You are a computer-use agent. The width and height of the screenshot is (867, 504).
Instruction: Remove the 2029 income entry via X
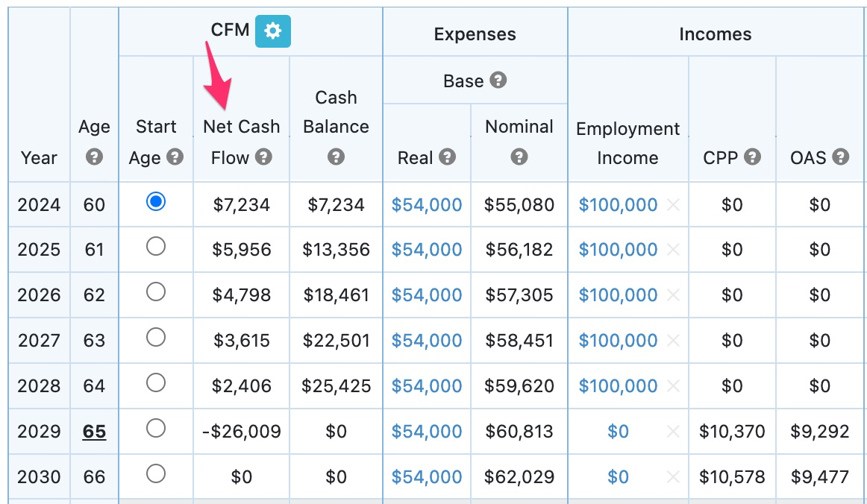672,432
